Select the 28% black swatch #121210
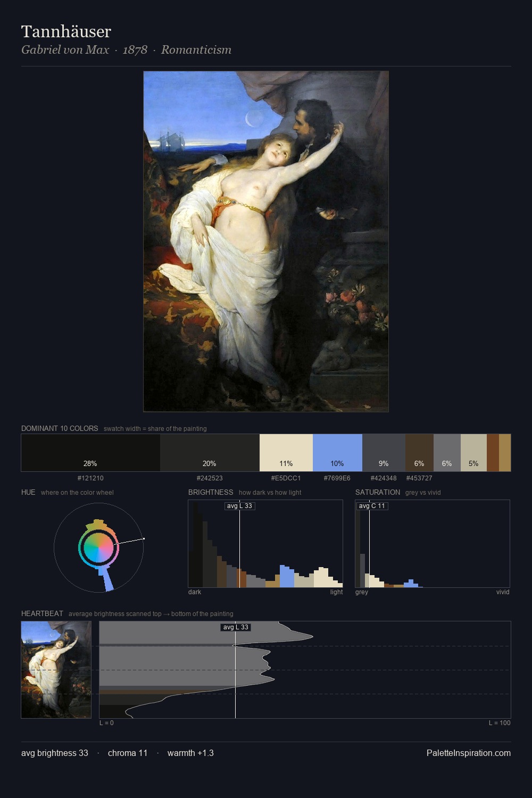 (x=90, y=453)
